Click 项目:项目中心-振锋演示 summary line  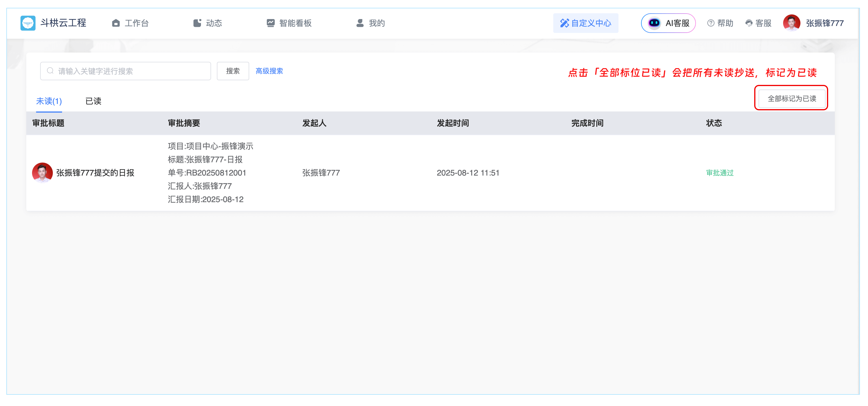[x=210, y=146]
